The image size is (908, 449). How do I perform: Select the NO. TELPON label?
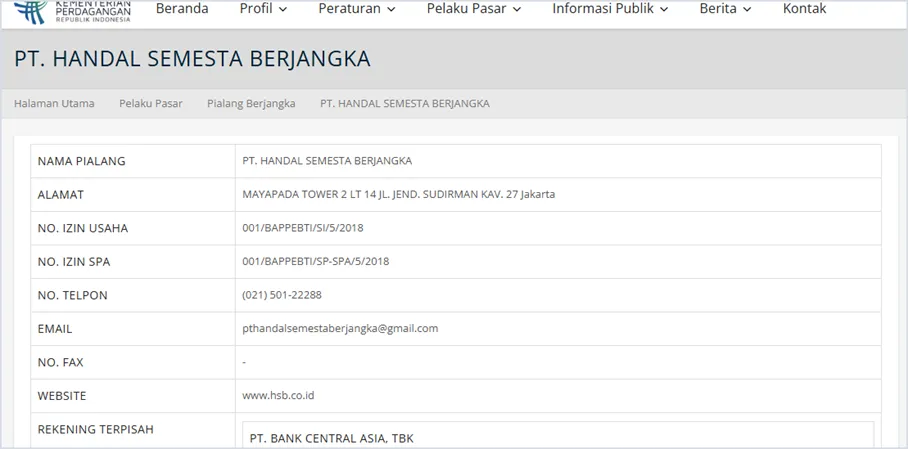tap(72, 295)
